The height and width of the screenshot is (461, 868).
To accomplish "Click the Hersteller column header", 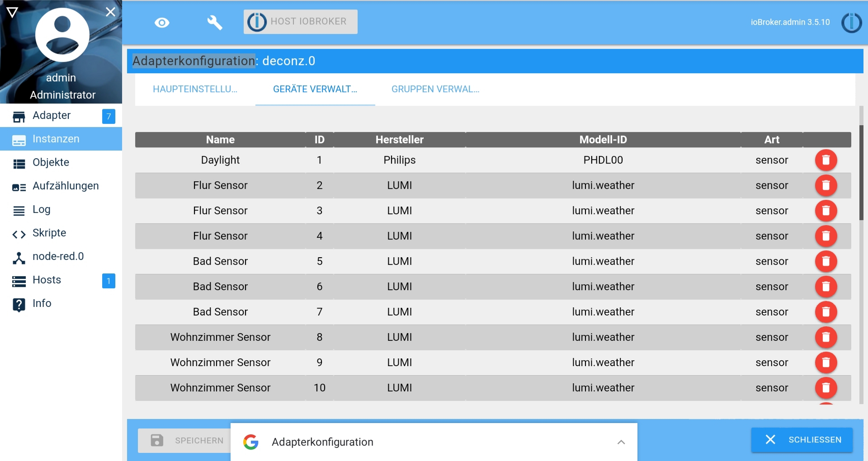I will click(400, 140).
